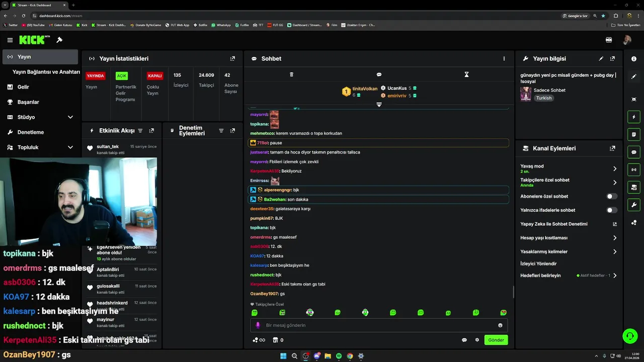
Task: Click the green Gönder button
Action: [x=496, y=340]
